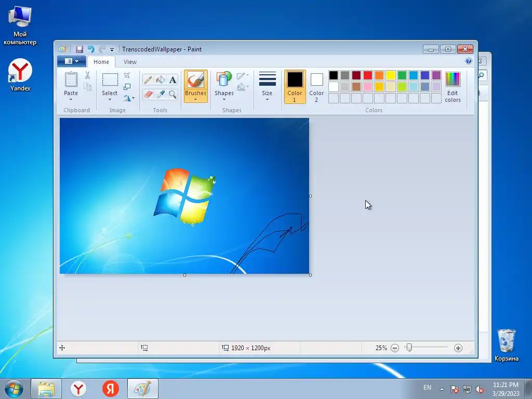Click the red Yandex taskbar icon
This screenshot has width=532, height=399.
111,389
